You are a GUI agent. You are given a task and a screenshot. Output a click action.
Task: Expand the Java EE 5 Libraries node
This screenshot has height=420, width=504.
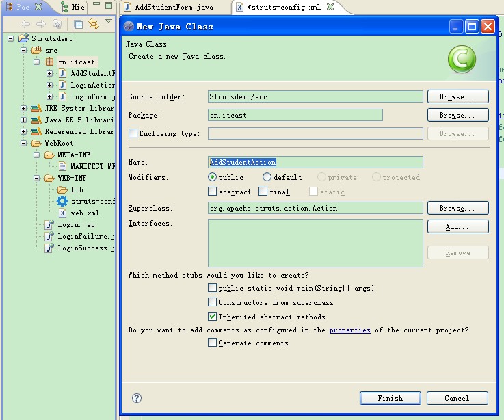23,120
